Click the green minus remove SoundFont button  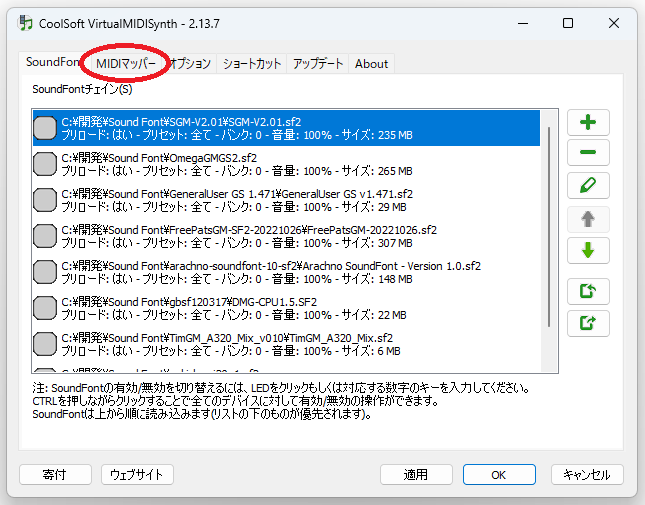click(588, 152)
